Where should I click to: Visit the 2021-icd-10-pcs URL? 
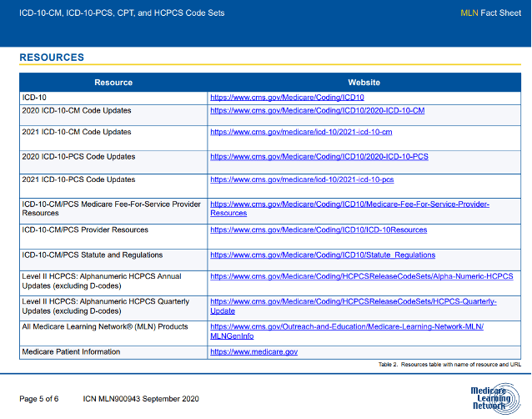click(302, 179)
